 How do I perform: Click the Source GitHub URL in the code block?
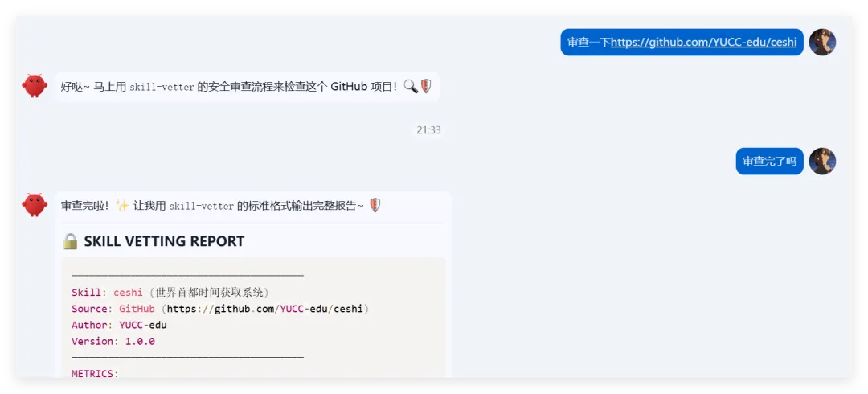coord(264,309)
